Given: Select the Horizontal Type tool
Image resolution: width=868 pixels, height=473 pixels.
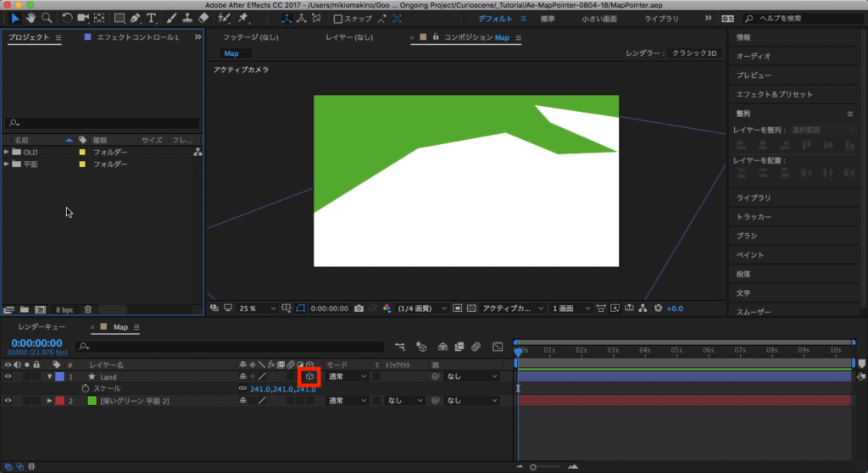Looking at the screenshot, I should point(152,18).
